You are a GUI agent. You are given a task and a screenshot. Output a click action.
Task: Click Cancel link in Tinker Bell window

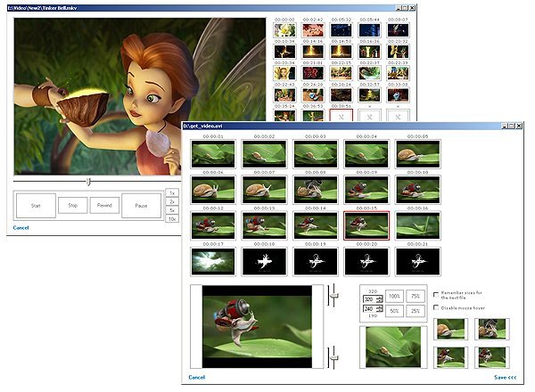21,228
